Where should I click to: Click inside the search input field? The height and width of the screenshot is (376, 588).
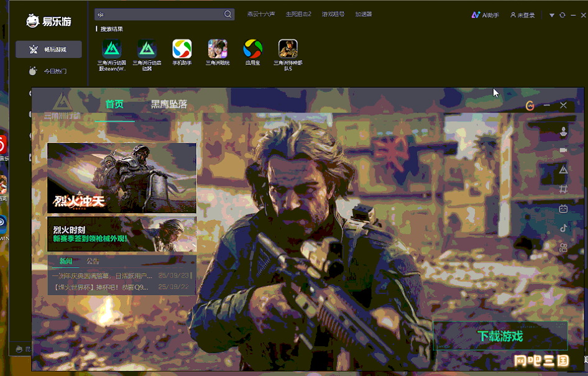point(158,14)
